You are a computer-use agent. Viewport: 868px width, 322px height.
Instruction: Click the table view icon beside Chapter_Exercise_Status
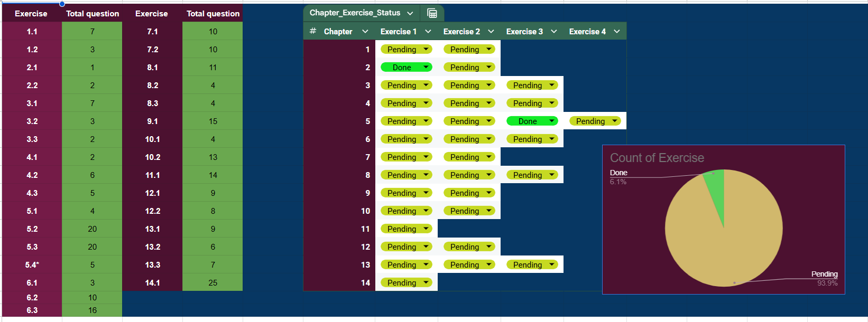pyautogui.click(x=432, y=13)
